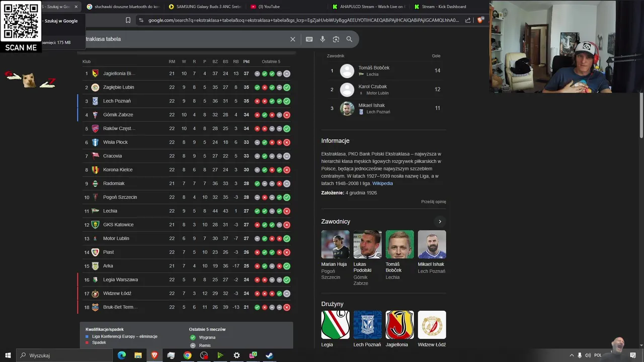This screenshot has height=362, width=644.
Task: Open the gear Settings app in taskbar
Action: (x=236, y=355)
